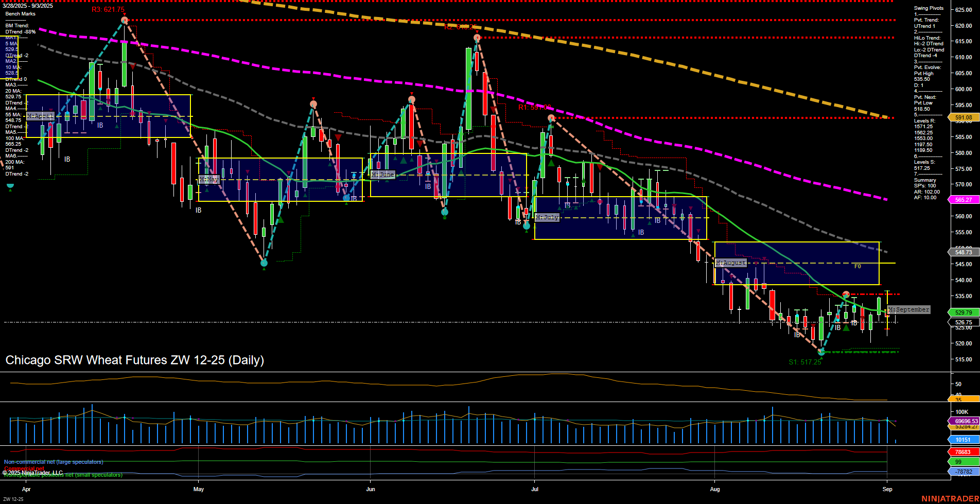Expand the Swing Pivots panel on the right
980x504 pixels.
click(x=929, y=8)
